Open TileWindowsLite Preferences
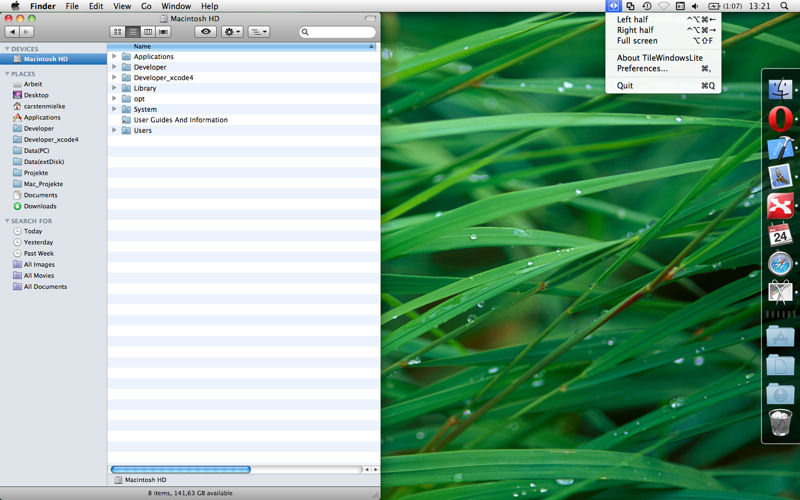Screen dimensions: 800x500 tap(663, 68)
